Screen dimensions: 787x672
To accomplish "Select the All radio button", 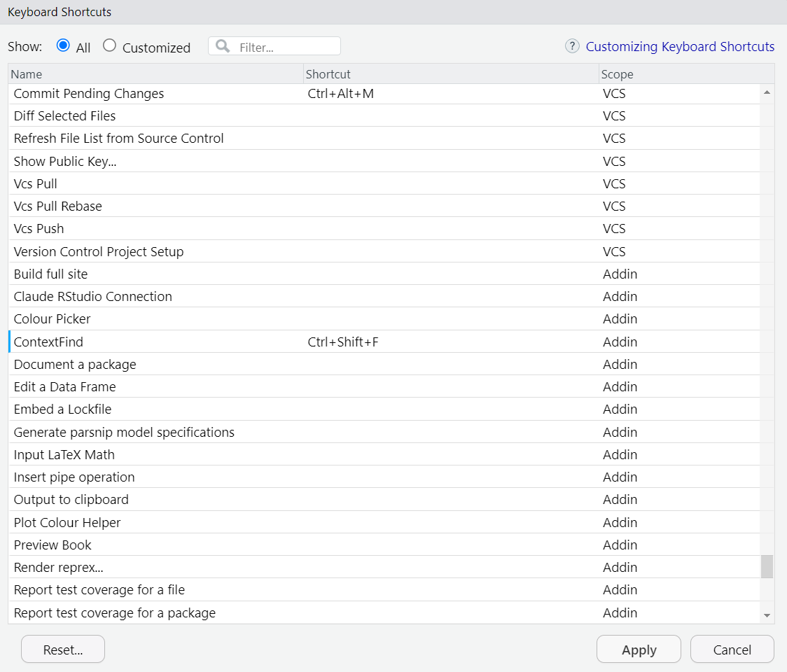I will pos(63,45).
